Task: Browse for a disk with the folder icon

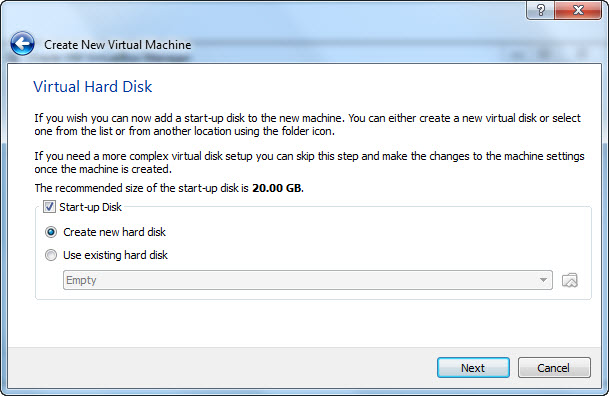Action: 570,280
